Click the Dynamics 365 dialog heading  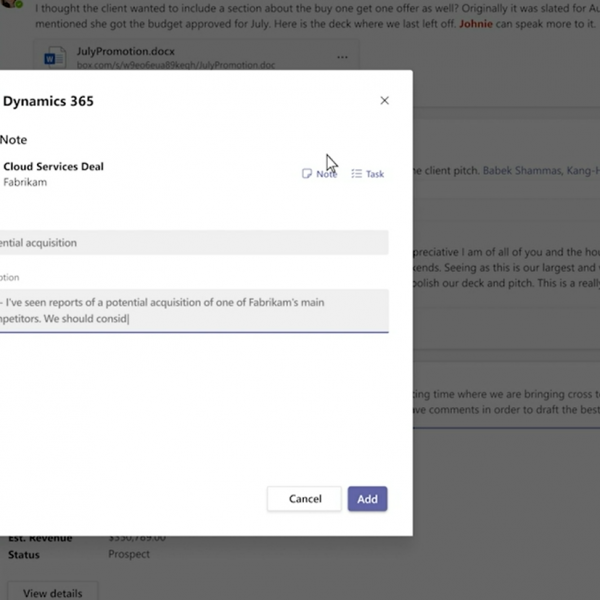click(x=48, y=101)
